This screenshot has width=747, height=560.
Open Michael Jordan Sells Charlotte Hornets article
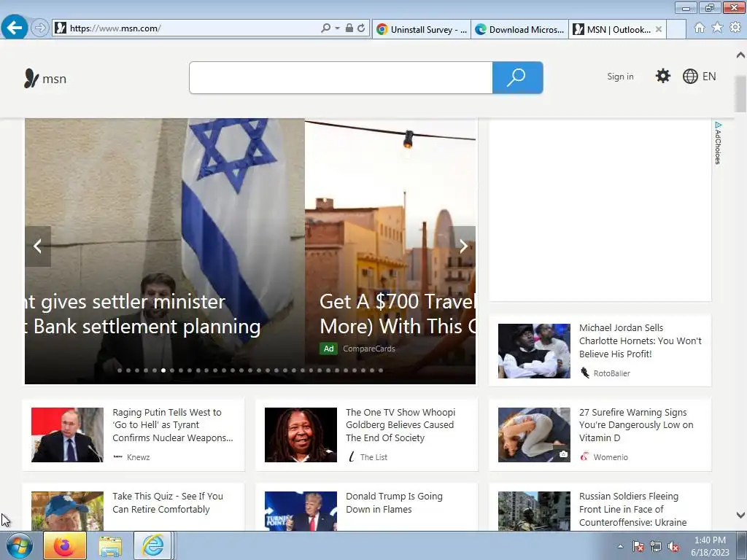pyautogui.click(x=640, y=341)
